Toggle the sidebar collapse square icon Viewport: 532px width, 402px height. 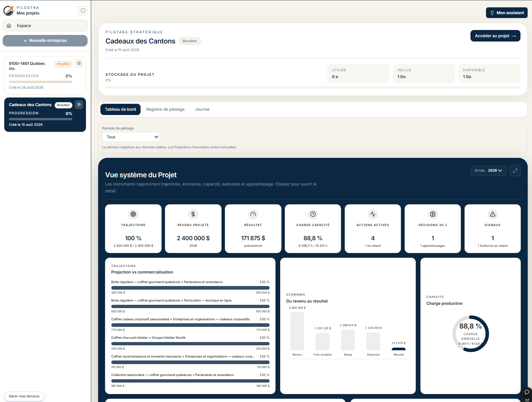[83, 11]
